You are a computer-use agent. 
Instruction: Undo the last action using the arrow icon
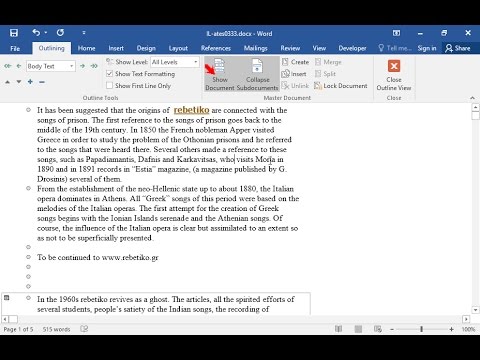point(36,32)
